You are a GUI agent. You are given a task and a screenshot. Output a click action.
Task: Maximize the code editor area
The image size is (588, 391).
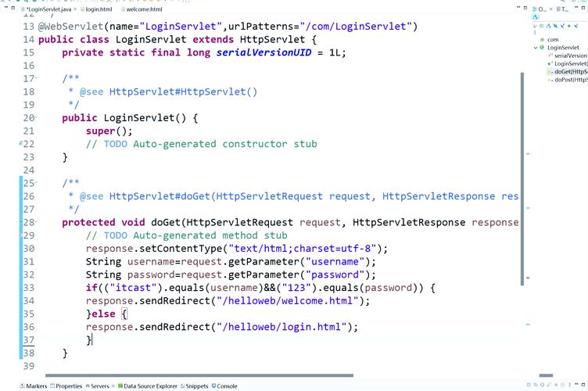pyautogui.click(x=525, y=8)
